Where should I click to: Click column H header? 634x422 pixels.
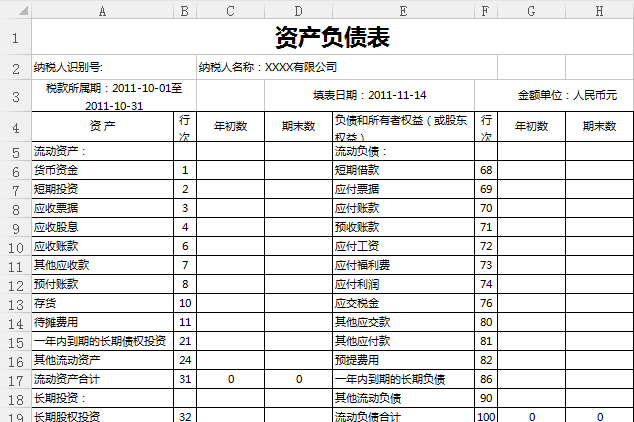[599, 10]
